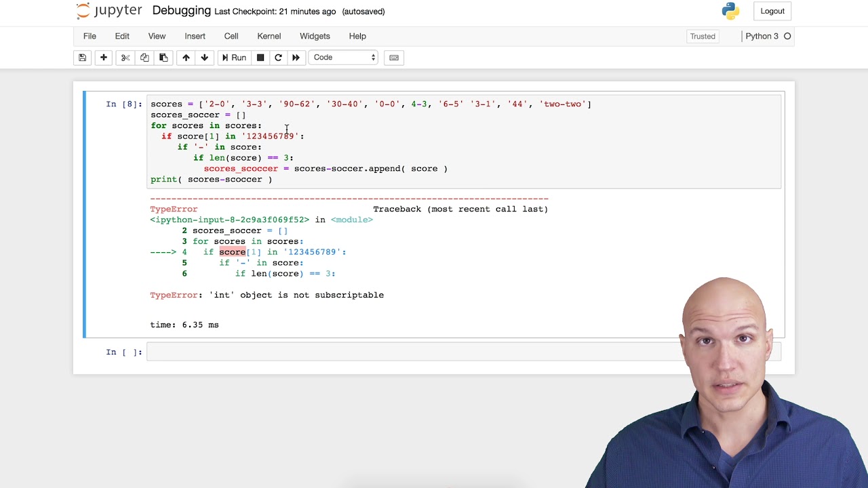868x488 pixels.
Task: Move selected cell up arrow
Action: pyautogui.click(x=186, y=58)
